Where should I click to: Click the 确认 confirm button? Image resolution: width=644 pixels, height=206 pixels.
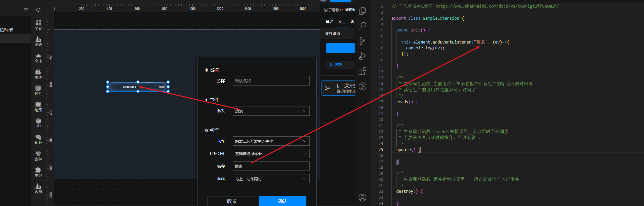283,201
